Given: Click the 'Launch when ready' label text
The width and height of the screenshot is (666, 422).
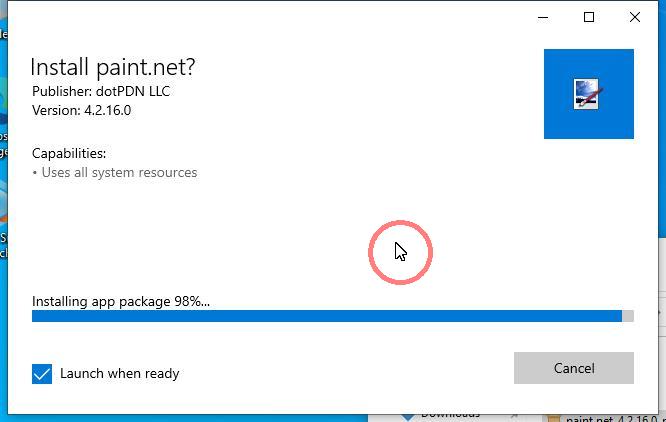Looking at the screenshot, I should [x=119, y=374].
